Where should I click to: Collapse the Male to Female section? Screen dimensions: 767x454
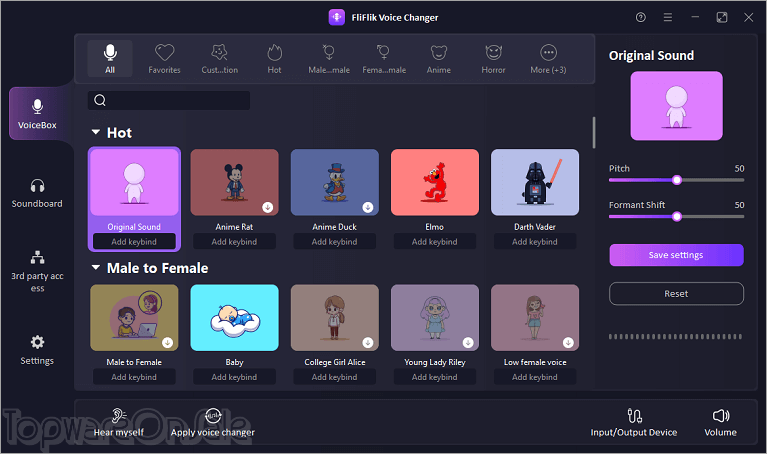96,268
